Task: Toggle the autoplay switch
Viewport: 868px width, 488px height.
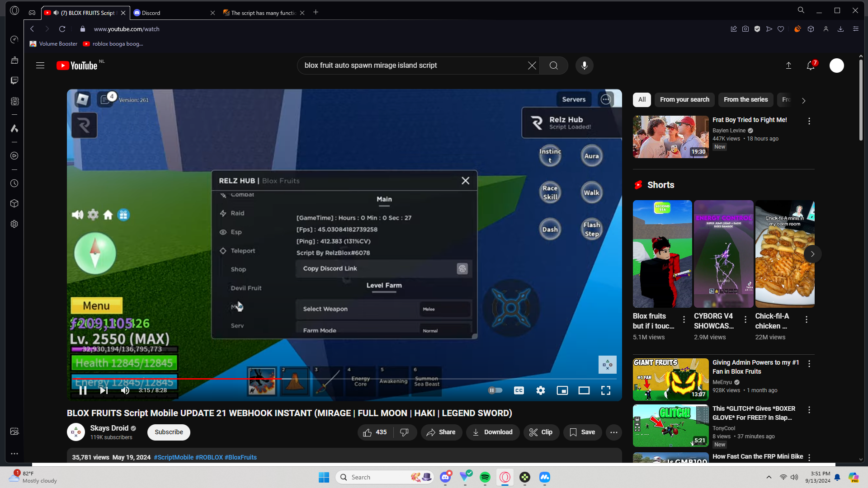Action: coord(495,390)
